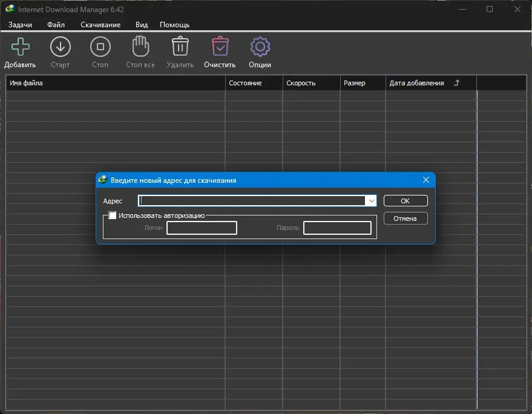Image resolution: width=532 pixels, height=414 pixels.
Task: Sort by Размер column header
Action: tap(363, 83)
